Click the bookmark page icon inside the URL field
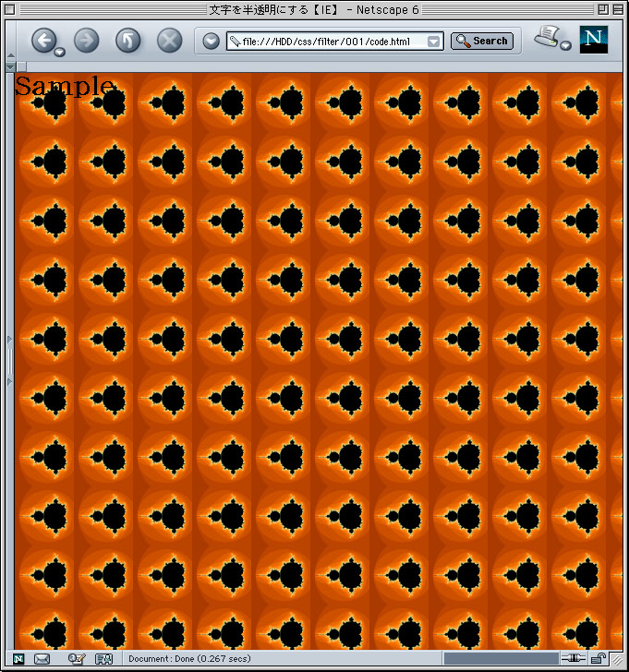629x672 pixels. click(x=235, y=42)
